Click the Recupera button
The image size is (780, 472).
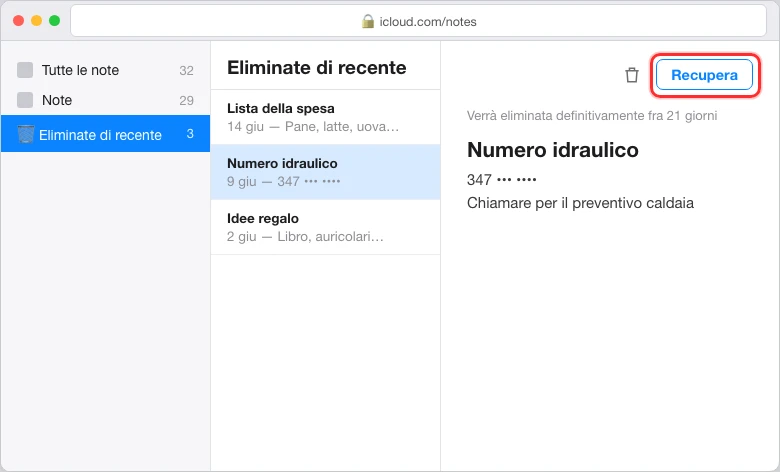tap(704, 75)
